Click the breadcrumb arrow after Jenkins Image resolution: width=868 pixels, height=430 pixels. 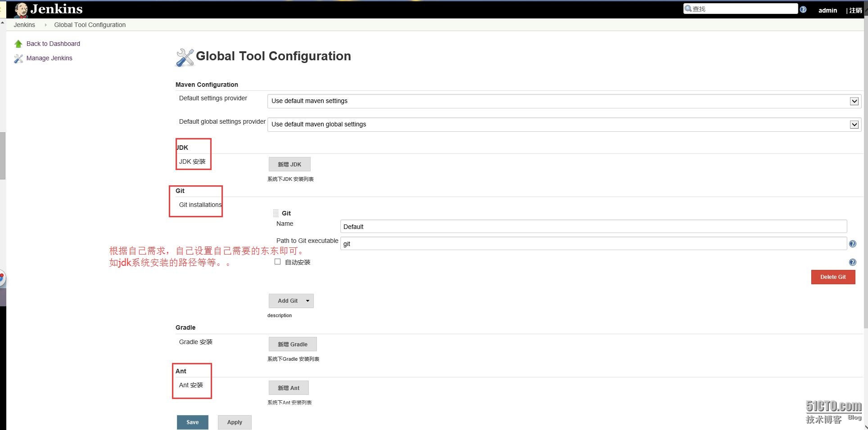click(45, 25)
